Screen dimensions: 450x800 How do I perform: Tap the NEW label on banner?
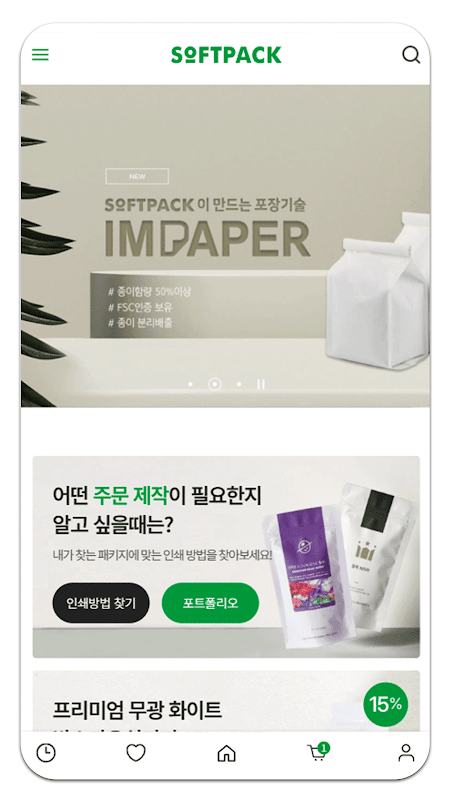tap(137, 177)
